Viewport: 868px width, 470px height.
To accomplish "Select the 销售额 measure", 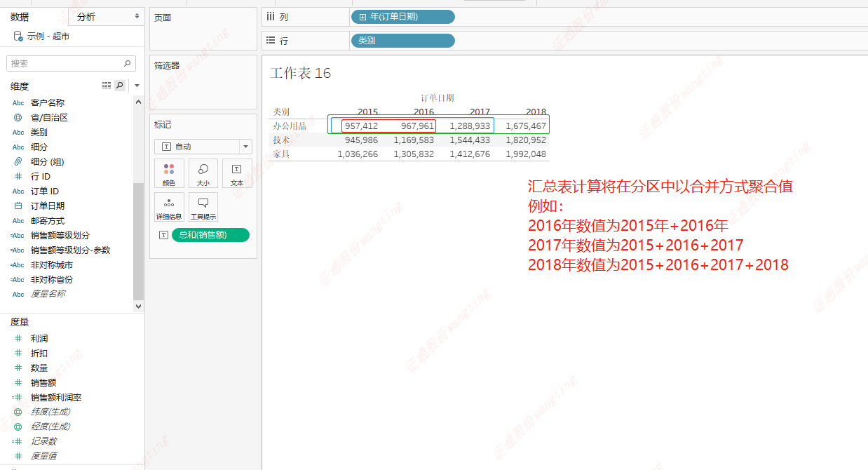I will pyautogui.click(x=43, y=383).
